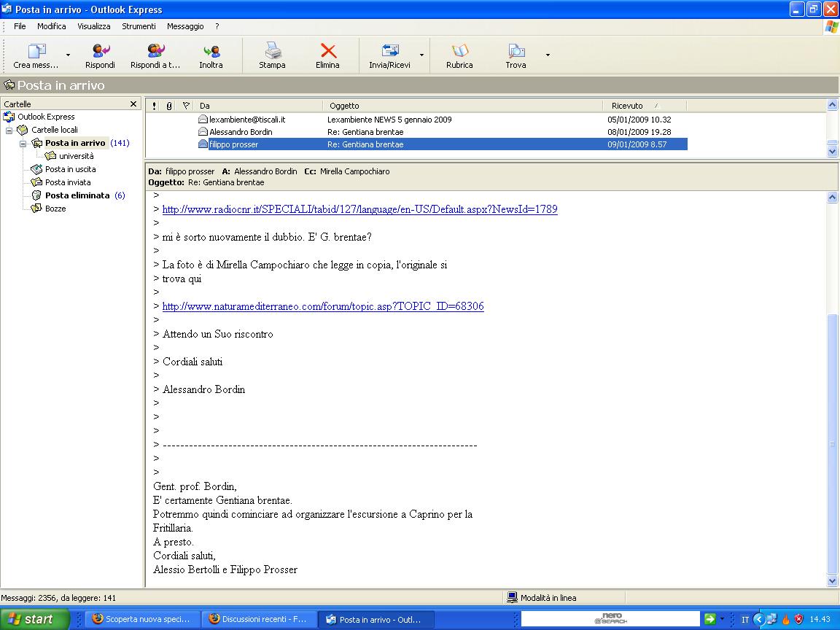840x630 pixels.
Task: Click the IT language indicator
Action: click(745, 619)
